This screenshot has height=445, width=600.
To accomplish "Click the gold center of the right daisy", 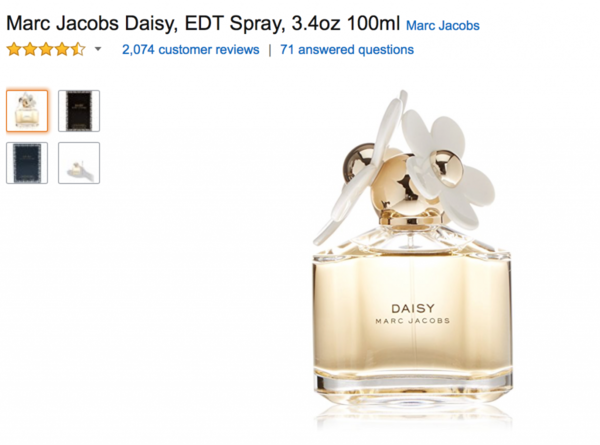I will [x=446, y=168].
